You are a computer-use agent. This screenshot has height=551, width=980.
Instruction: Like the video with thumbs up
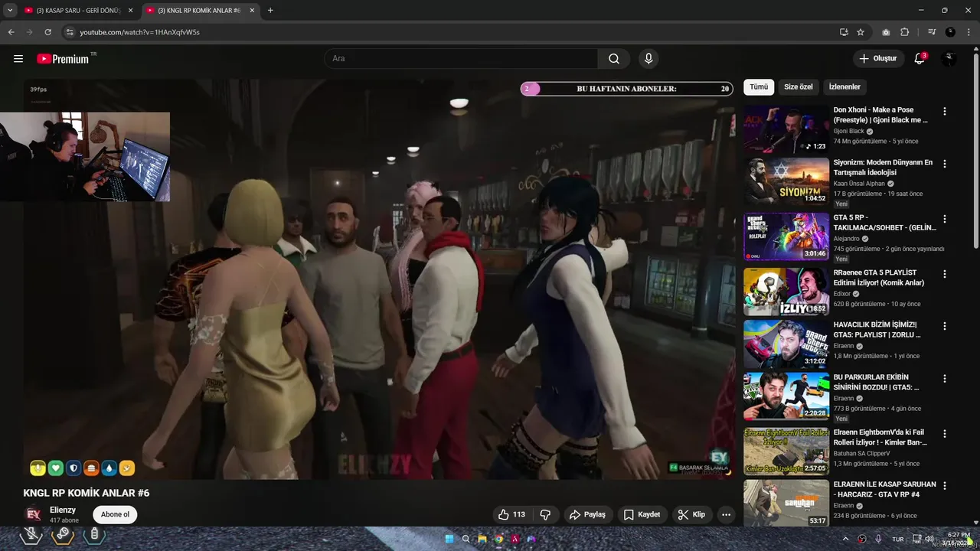511,514
